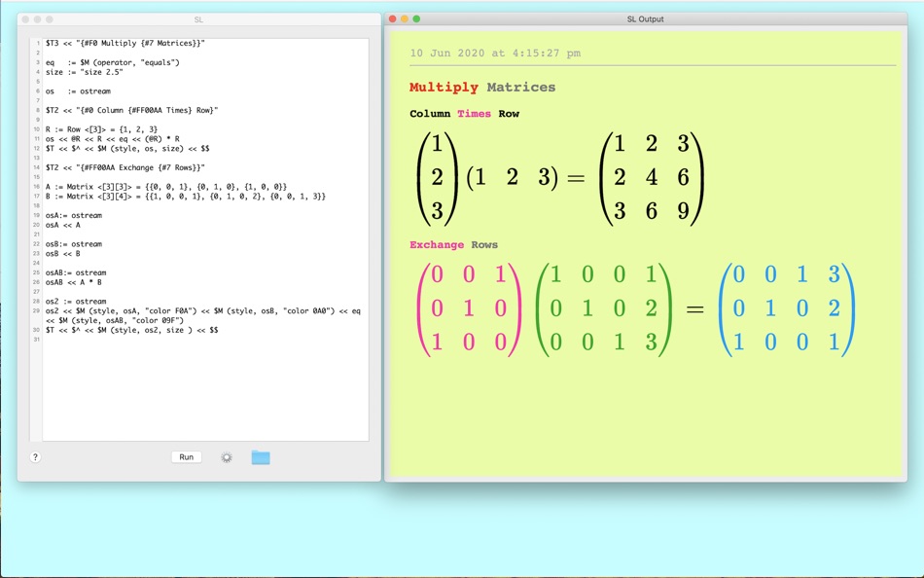The height and width of the screenshot is (578, 924).
Task: Click code line with 'Column {#FF00AA Times} Row'
Action: pyautogui.click(x=131, y=110)
